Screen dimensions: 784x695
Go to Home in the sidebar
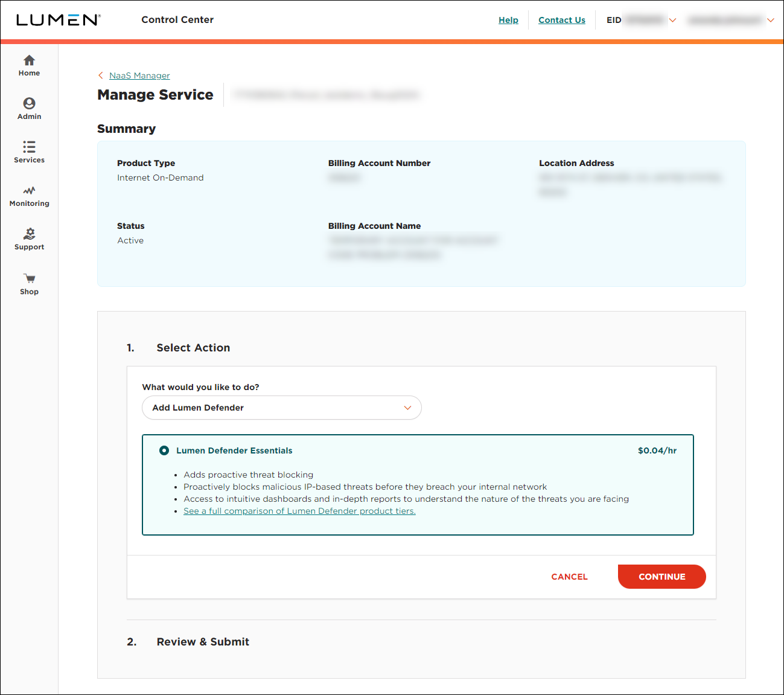pos(29,66)
